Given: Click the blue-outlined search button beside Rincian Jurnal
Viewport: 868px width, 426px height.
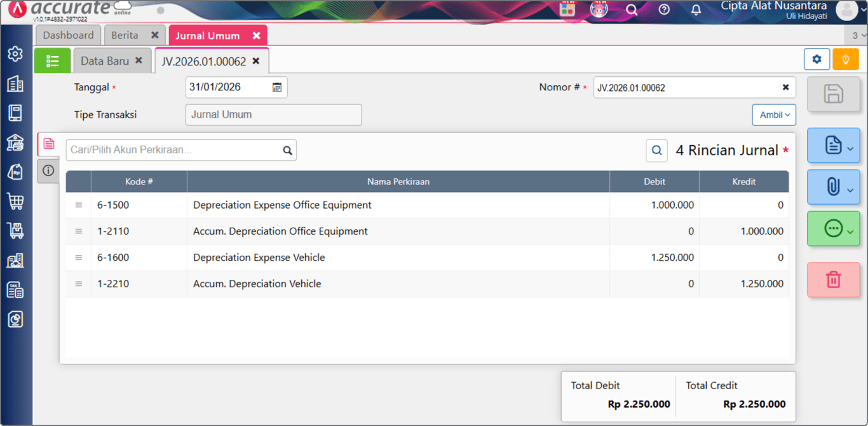Looking at the screenshot, I should click(657, 151).
